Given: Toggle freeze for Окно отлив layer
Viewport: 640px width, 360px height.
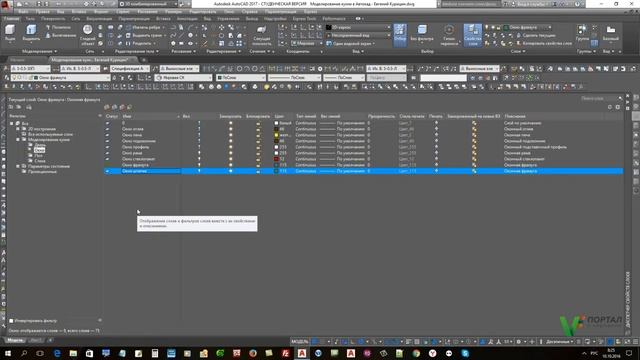Looking at the screenshot, I should [x=231, y=129].
